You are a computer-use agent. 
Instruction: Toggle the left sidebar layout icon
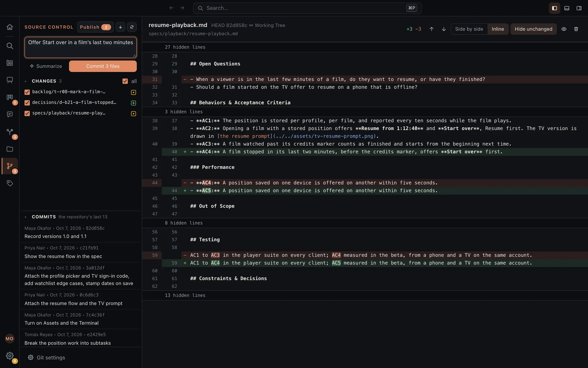pyautogui.click(x=554, y=8)
